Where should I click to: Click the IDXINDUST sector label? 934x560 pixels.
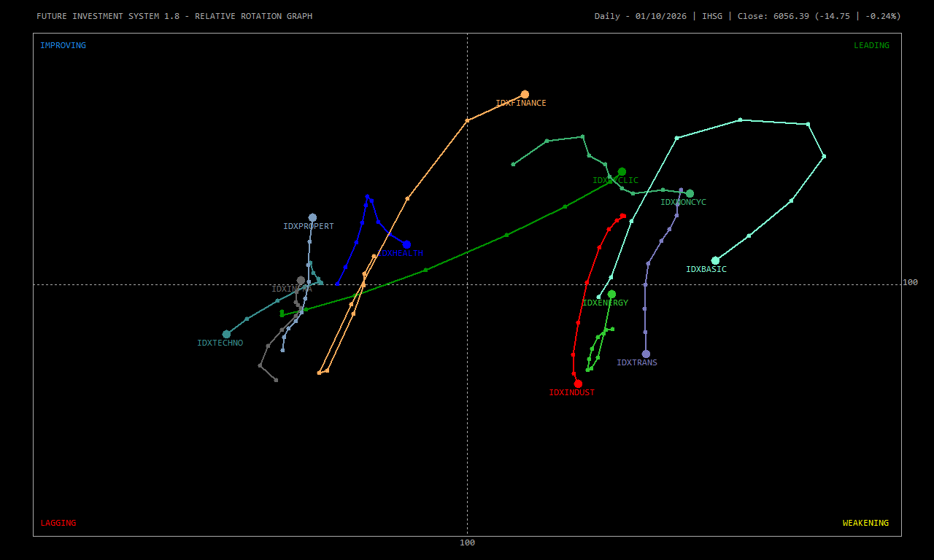pyautogui.click(x=572, y=393)
